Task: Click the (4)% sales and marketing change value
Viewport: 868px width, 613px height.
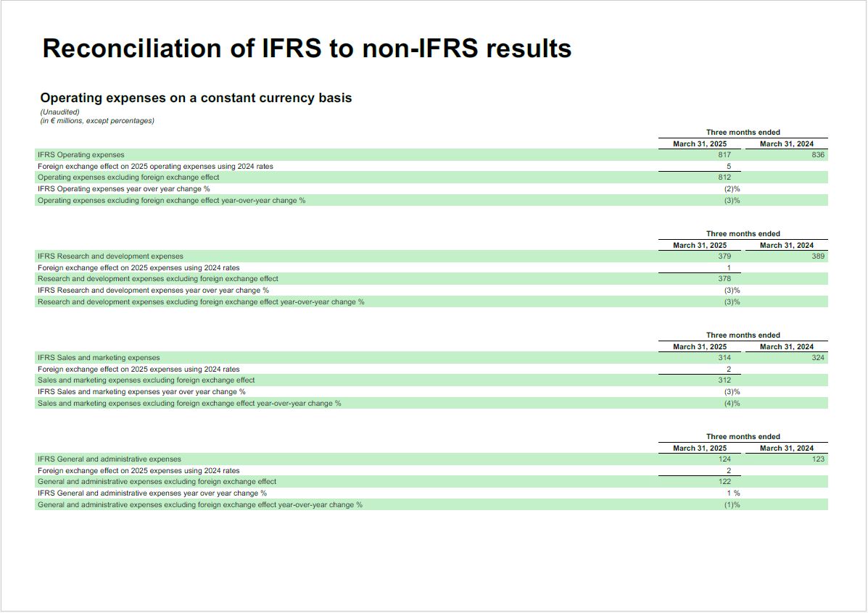Action: [x=732, y=404]
